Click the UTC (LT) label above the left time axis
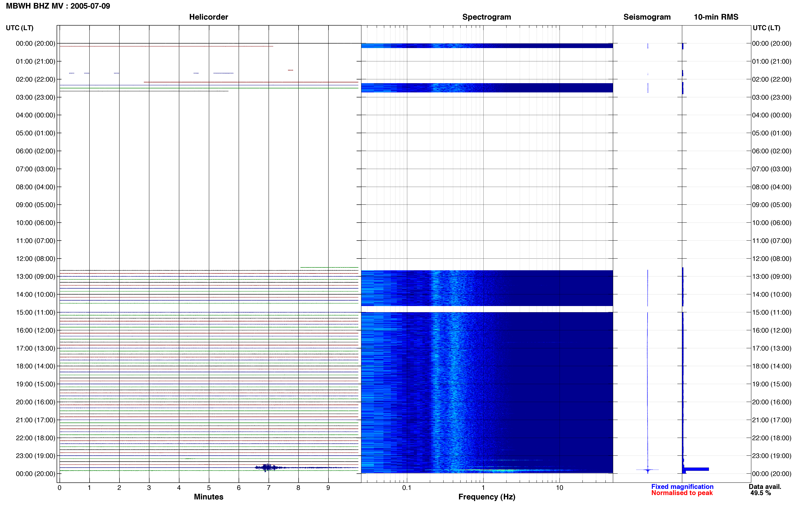The width and height of the screenshot is (812, 508). [x=19, y=28]
